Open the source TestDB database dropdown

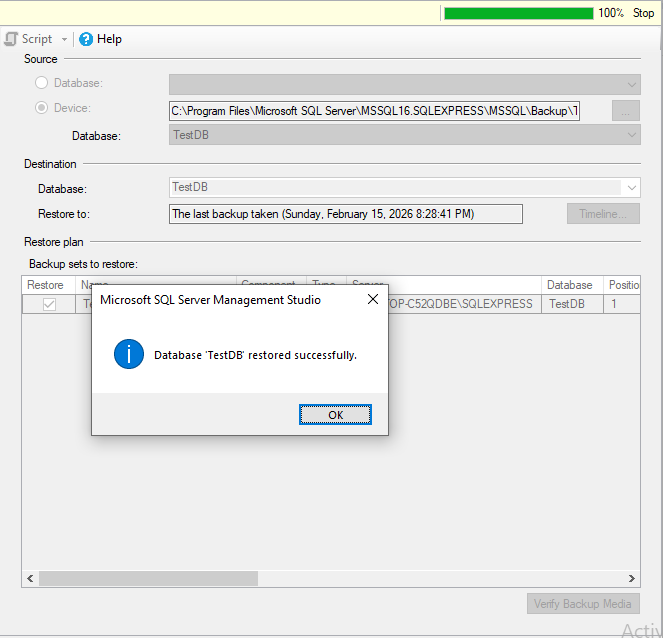click(x=405, y=135)
